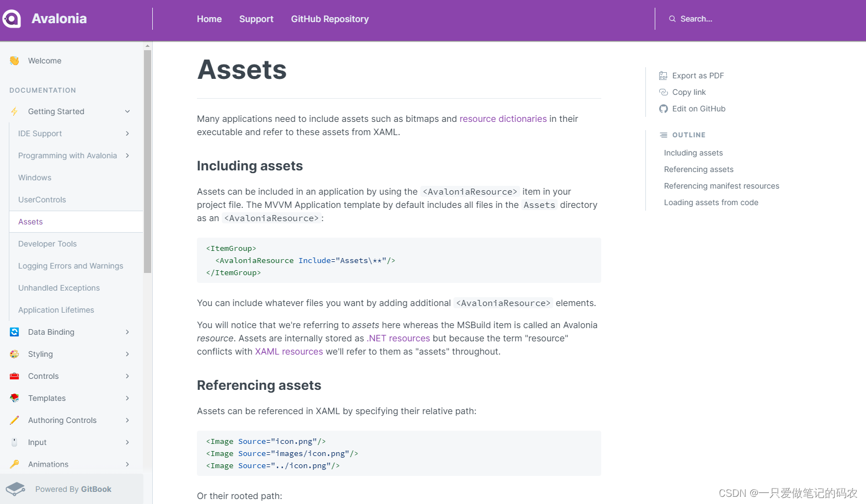
Task: Click the Templates books icon
Action: pyautogui.click(x=14, y=398)
